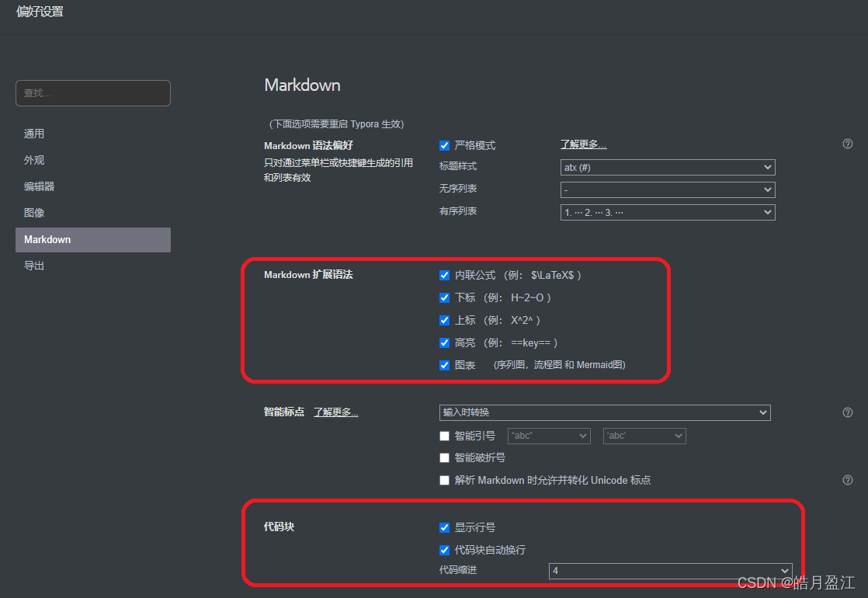Open single-quote 'abc' style dropdown

pyautogui.click(x=644, y=436)
